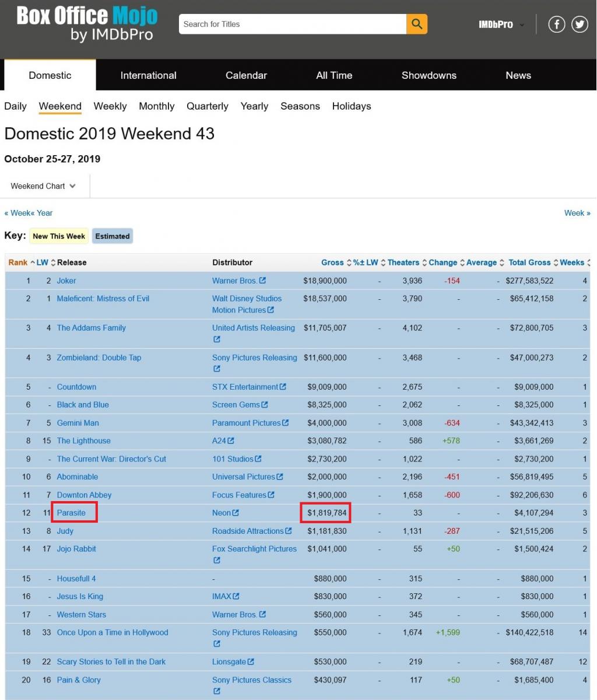The width and height of the screenshot is (597, 700).
Task: Open external link icon beside 101 Studios
Action: (x=258, y=459)
